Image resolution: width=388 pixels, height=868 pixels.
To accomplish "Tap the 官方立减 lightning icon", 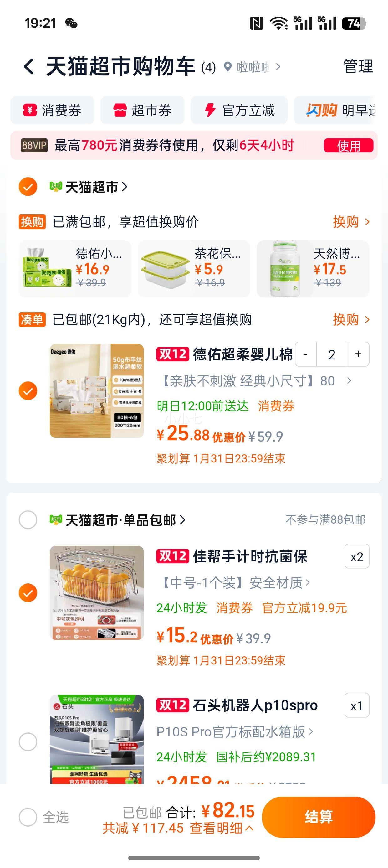I will point(210,110).
